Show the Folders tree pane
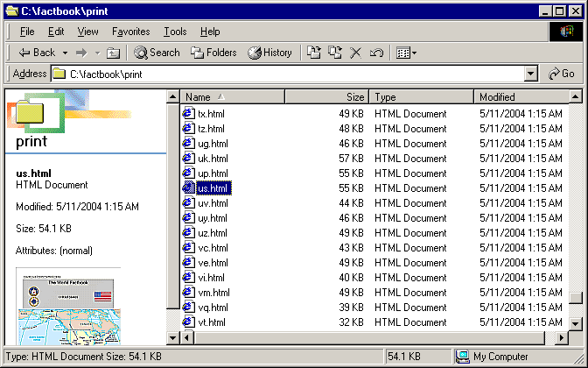 coord(213,53)
